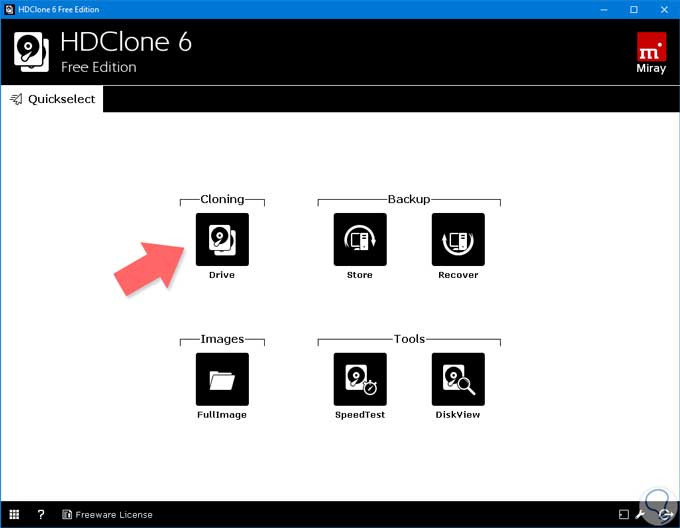Click the window mode icon in footer
The height and width of the screenshot is (528, 680).
(x=624, y=515)
